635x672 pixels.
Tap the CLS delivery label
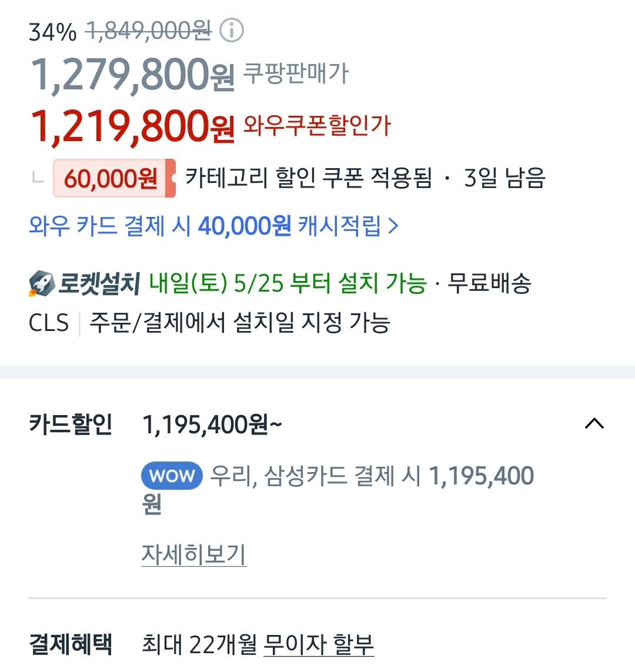[x=49, y=323]
